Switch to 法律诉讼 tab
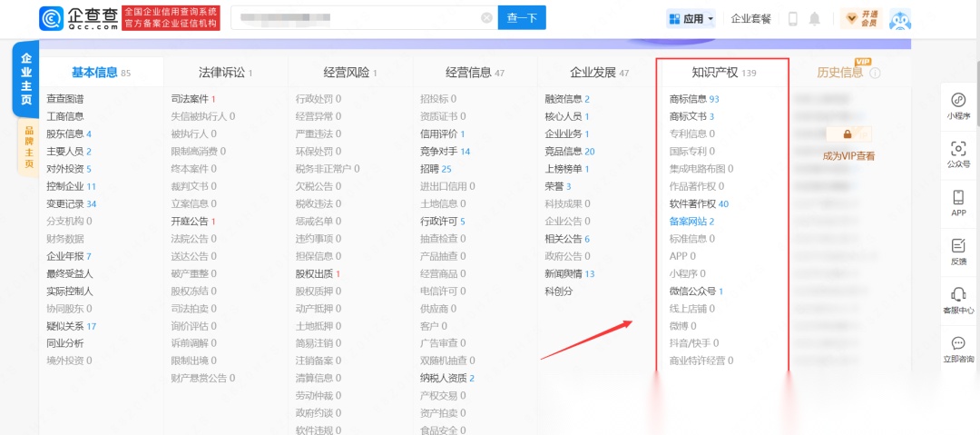The width and height of the screenshot is (980, 435). coord(226,73)
